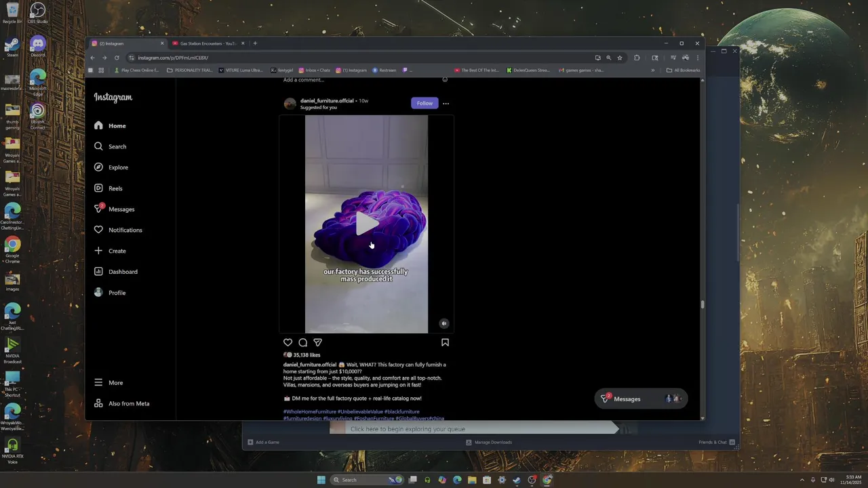This screenshot has height=488, width=868.
Task: Bookmark this page with the star icon
Action: (619, 58)
